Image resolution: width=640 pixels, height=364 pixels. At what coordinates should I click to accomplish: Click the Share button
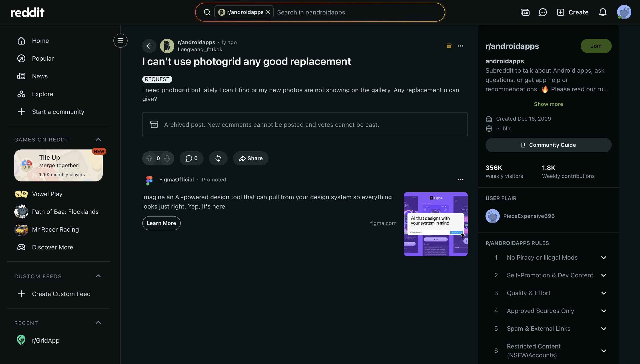click(251, 158)
